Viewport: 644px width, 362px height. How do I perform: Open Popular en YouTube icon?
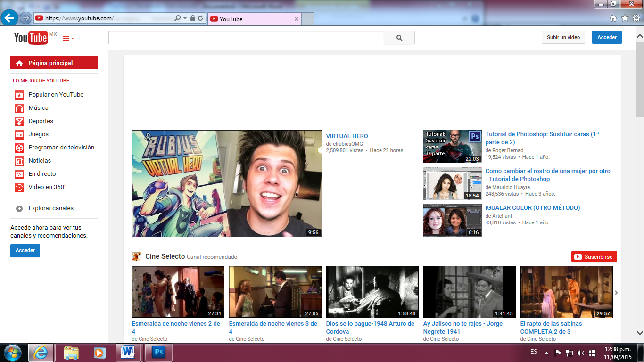tap(19, 95)
